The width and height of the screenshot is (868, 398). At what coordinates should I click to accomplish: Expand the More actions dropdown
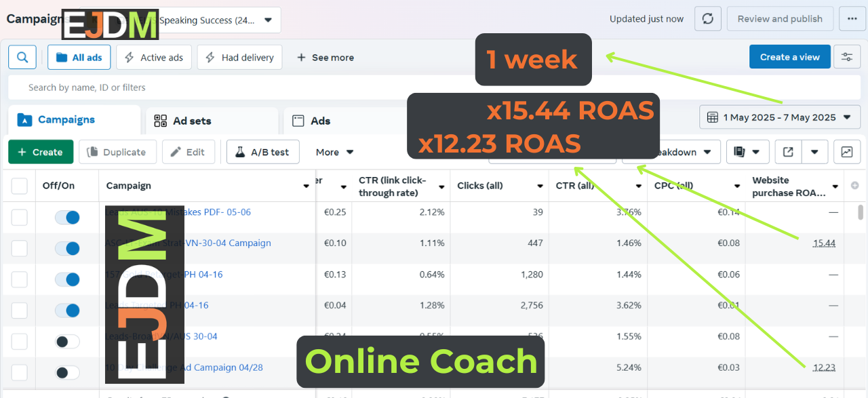334,152
